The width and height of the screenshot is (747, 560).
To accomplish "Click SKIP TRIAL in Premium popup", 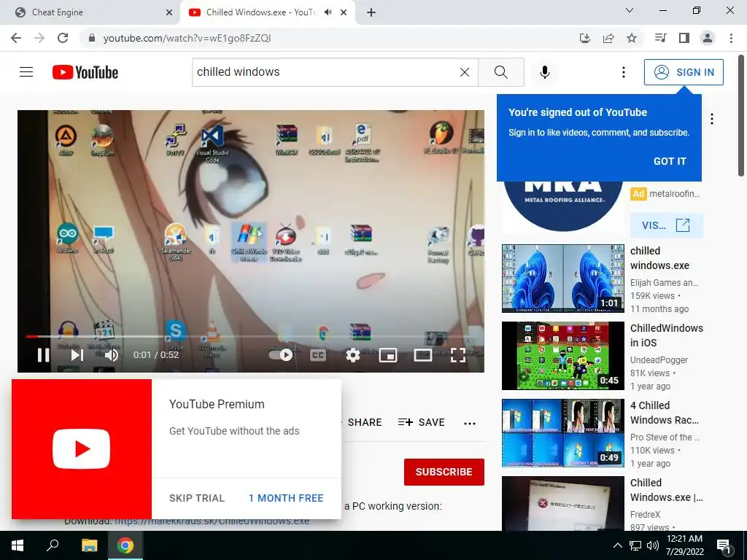I will pos(197,497).
